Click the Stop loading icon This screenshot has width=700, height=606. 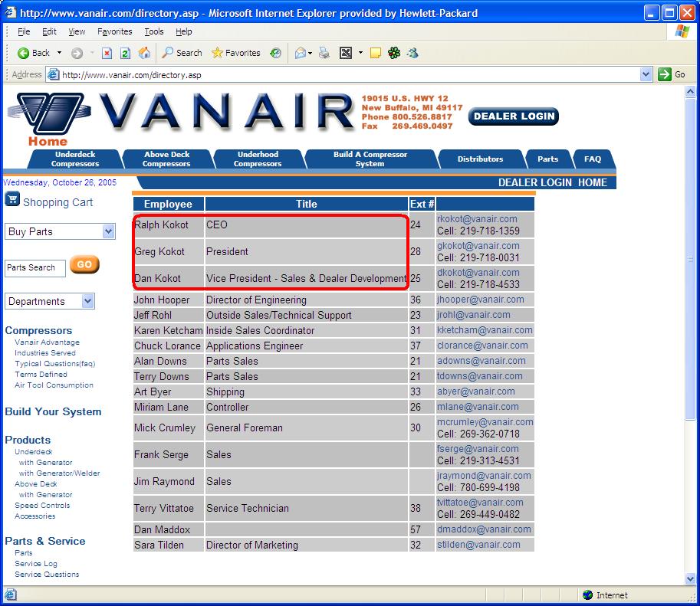click(107, 53)
